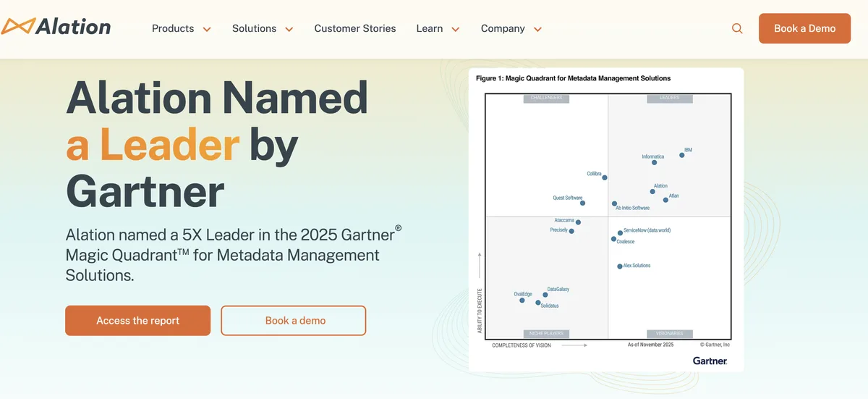
Task: Click the chart figure title text
Action: pos(573,78)
